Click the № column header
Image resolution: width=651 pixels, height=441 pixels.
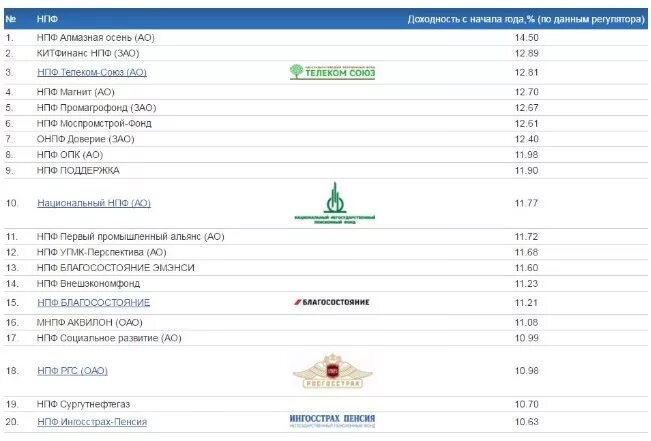11,19
